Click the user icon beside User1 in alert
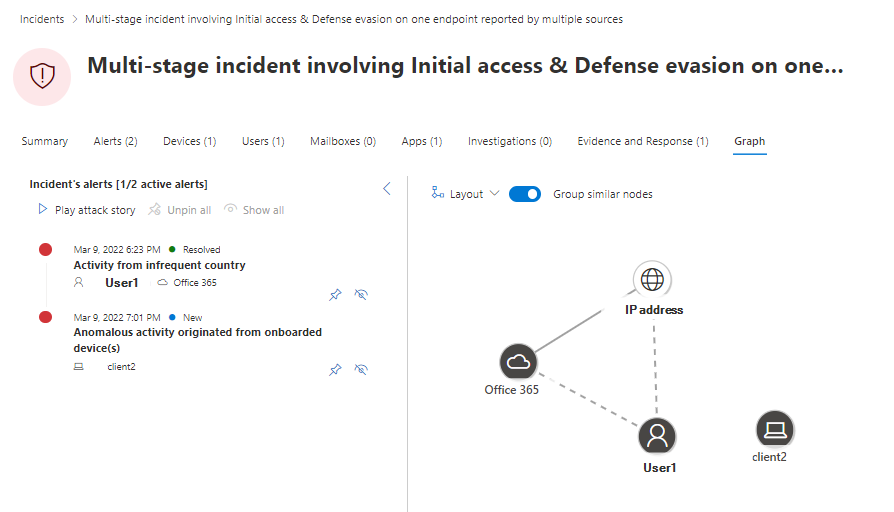 tap(79, 282)
